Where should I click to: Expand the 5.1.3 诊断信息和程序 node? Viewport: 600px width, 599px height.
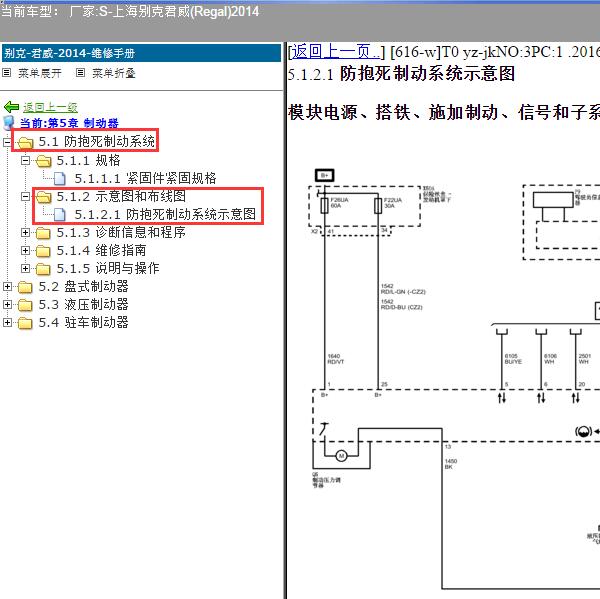[25, 232]
